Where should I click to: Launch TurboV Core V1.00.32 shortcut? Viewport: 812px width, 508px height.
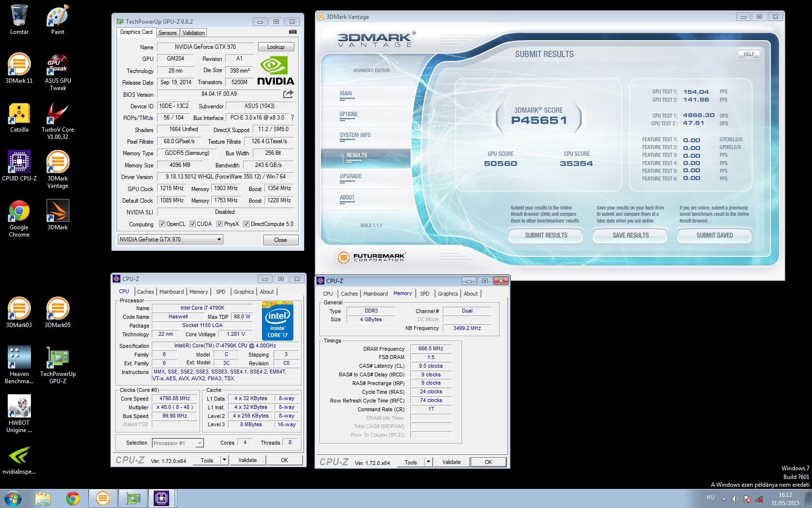[58, 121]
